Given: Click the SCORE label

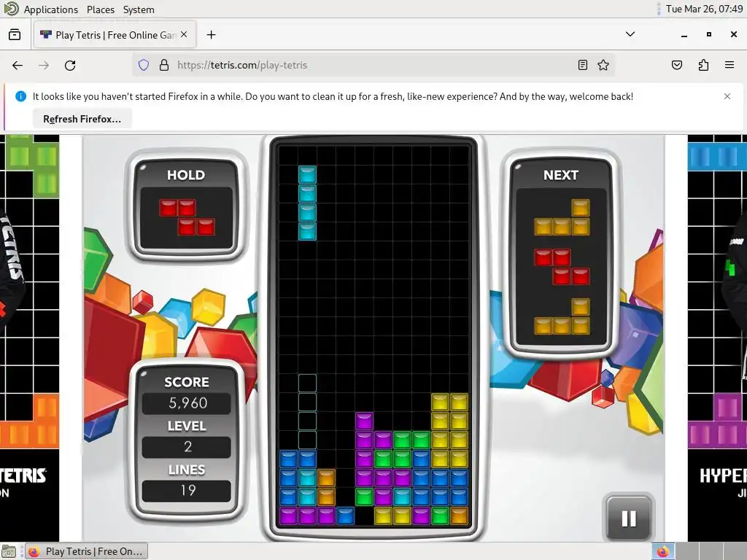Looking at the screenshot, I should click(187, 382).
